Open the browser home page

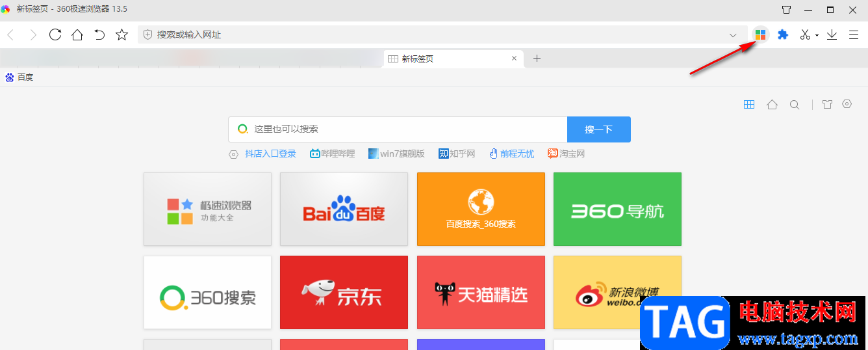pos(77,35)
